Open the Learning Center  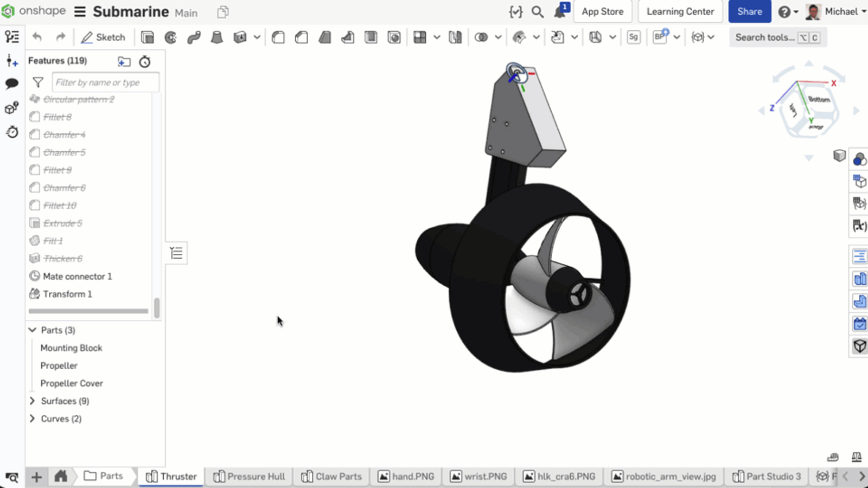(x=680, y=11)
